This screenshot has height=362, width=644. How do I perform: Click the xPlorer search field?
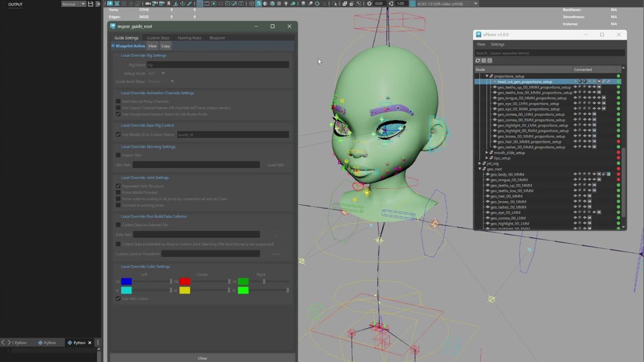550,53
